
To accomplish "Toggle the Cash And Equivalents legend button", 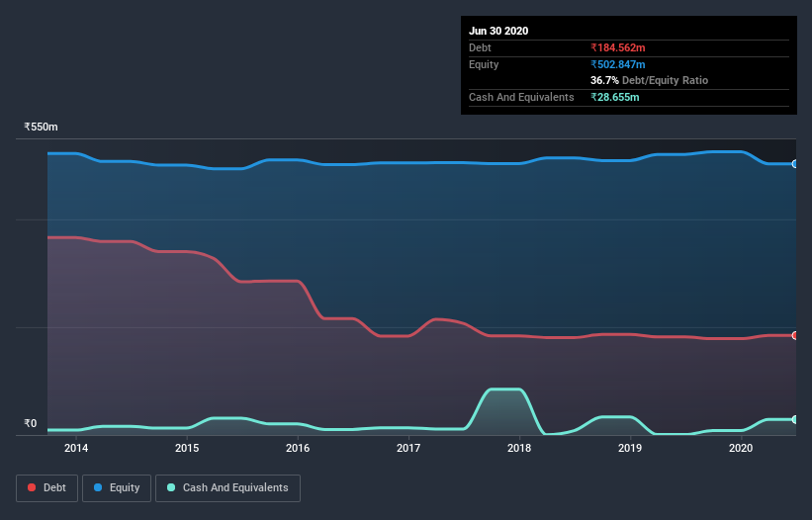I will pyautogui.click(x=227, y=488).
